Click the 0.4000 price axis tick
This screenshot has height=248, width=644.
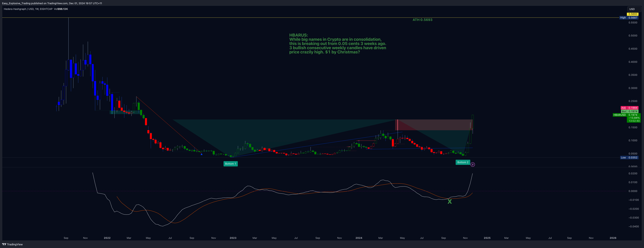(x=633, y=62)
